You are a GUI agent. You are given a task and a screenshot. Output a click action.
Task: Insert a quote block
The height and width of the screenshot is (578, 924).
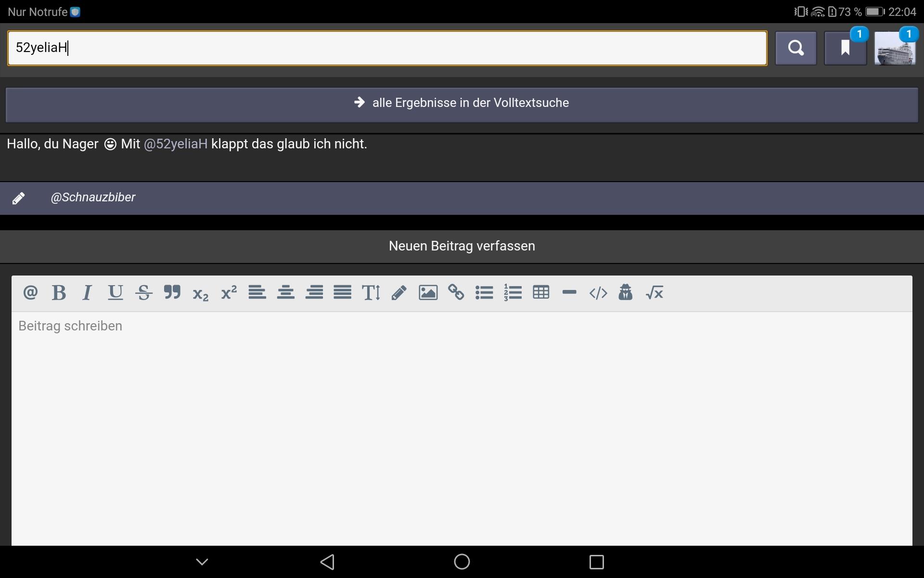point(172,292)
